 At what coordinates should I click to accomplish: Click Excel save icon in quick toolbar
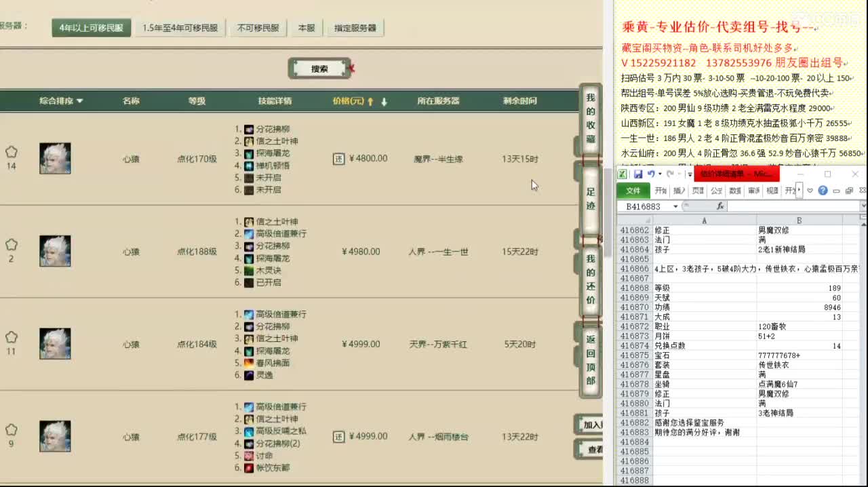pyautogui.click(x=638, y=174)
